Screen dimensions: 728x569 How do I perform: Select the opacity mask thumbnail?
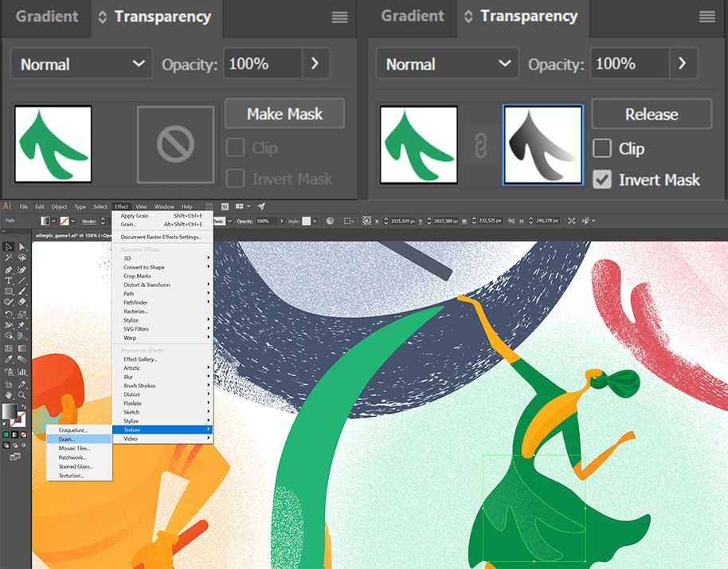[x=542, y=145]
